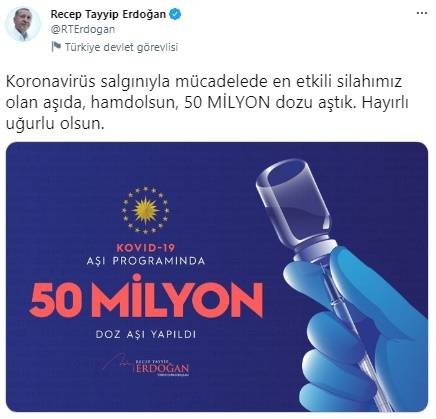Click the large red 50 MİLYON text
This screenshot has height=419, width=436.
pyautogui.click(x=146, y=297)
